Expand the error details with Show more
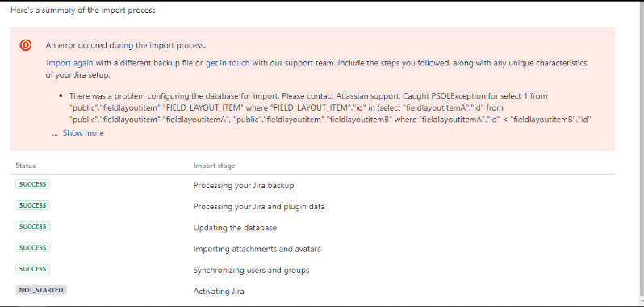Screen dimensions: 644x307 click(x=83, y=133)
